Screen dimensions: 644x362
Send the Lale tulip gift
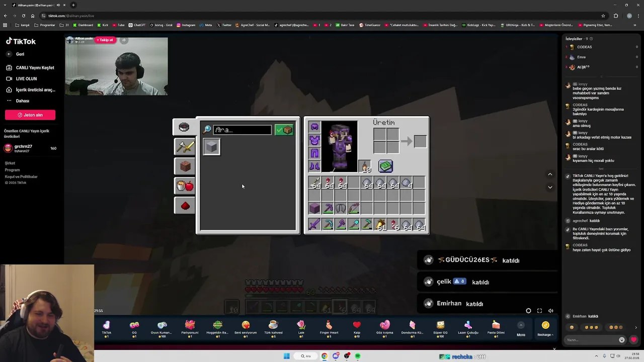pyautogui.click(x=301, y=328)
